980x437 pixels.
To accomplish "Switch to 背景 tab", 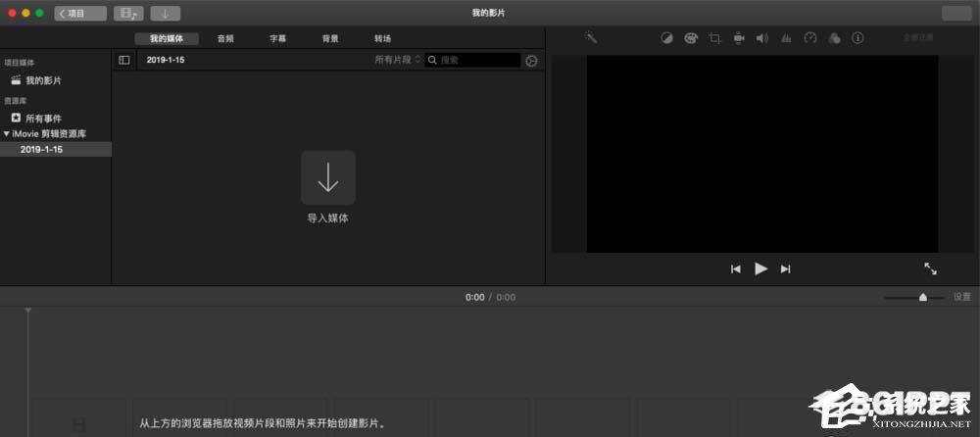I will (x=330, y=39).
